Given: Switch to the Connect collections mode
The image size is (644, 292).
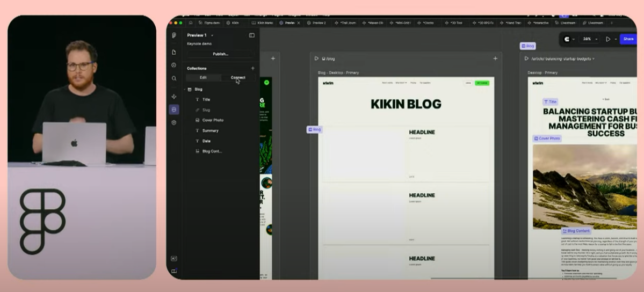Looking at the screenshot, I should [x=238, y=77].
